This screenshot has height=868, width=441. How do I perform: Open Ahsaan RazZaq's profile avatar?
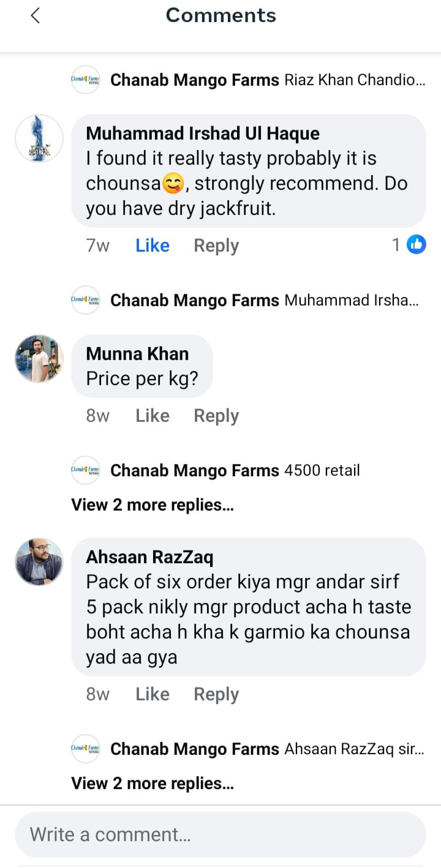pyautogui.click(x=39, y=562)
